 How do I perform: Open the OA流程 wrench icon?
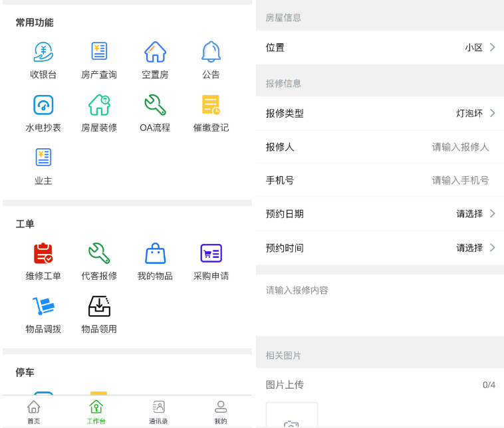(x=155, y=106)
